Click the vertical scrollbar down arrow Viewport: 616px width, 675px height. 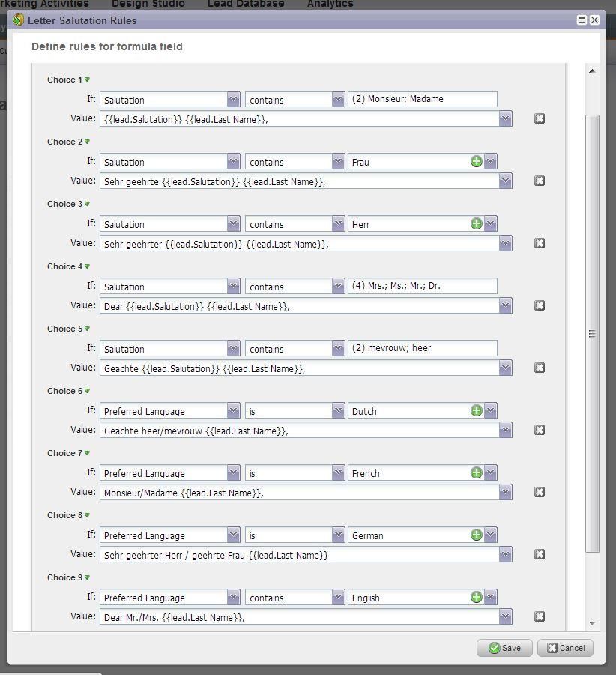[592, 623]
